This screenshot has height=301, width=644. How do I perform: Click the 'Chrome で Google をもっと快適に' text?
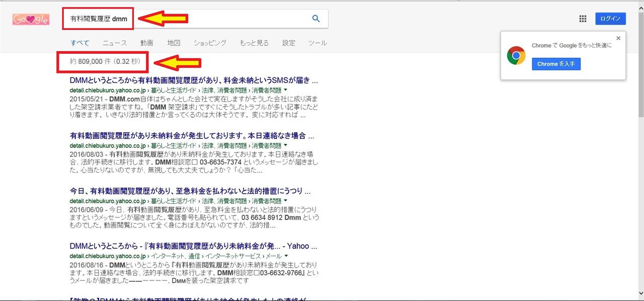[x=572, y=46]
